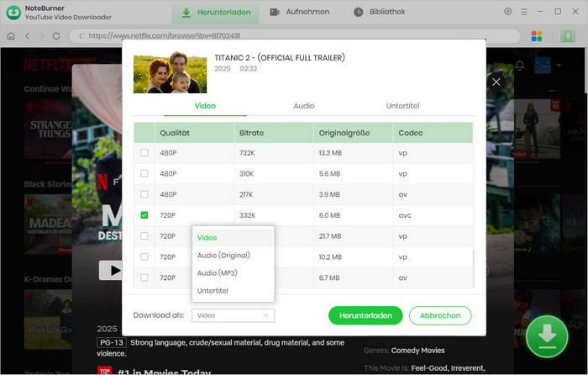
Task: Uncheck the 720P 332K row checkbox
Action: tap(144, 215)
